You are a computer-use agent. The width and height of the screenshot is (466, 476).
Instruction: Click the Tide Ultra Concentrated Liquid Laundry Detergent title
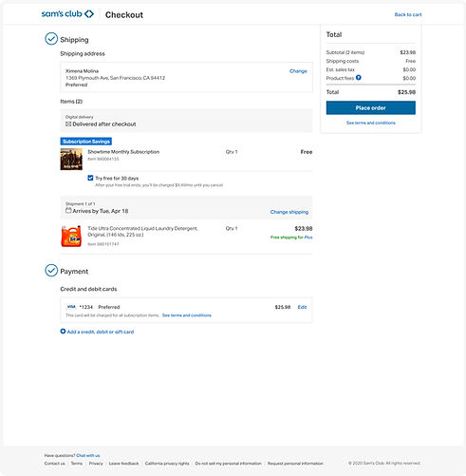point(142,231)
